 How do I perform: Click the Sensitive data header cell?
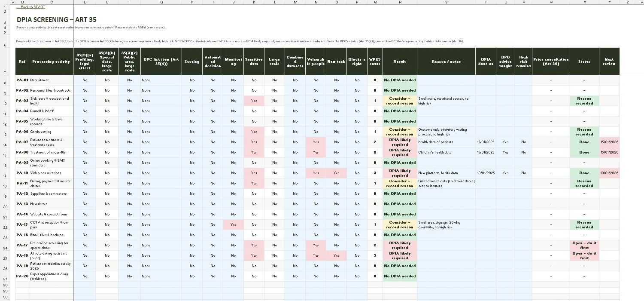coord(254,61)
